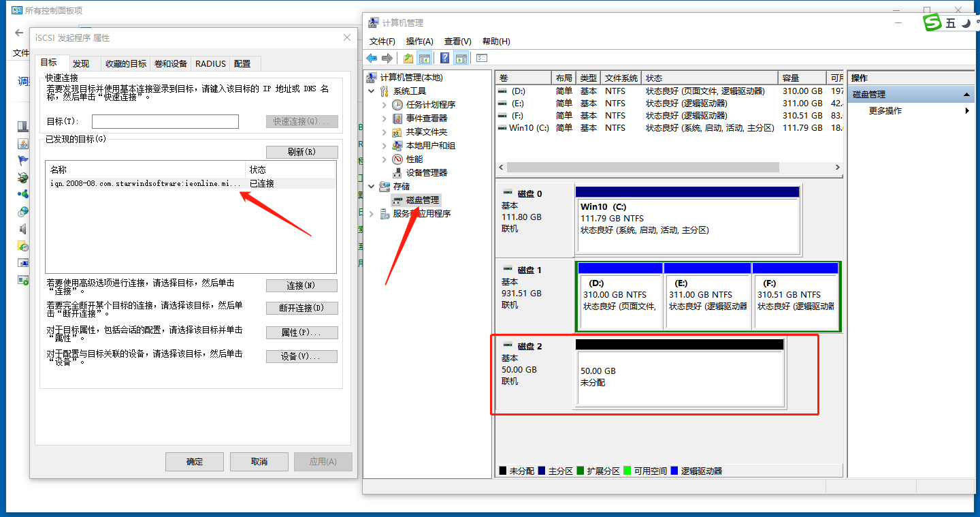
Task: Switch to the 配置 tab
Action: (x=242, y=63)
